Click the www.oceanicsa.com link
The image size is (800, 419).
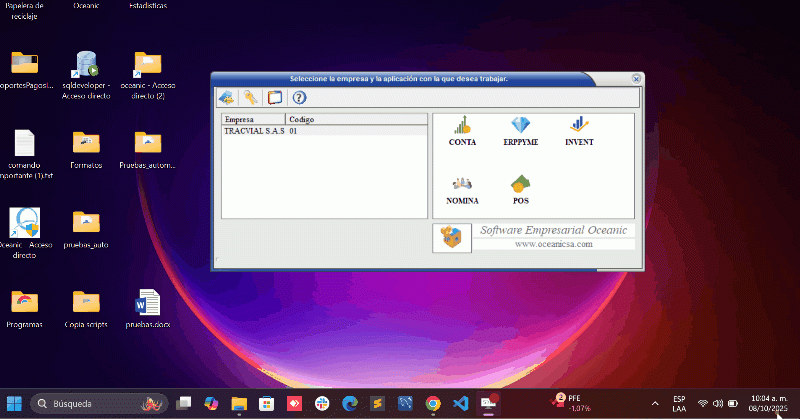[553, 243]
